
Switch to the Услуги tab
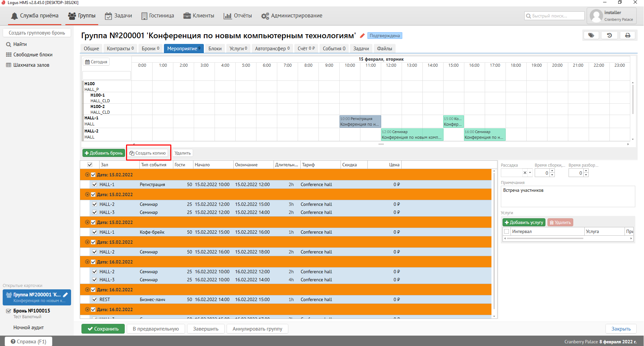[238, 49]
